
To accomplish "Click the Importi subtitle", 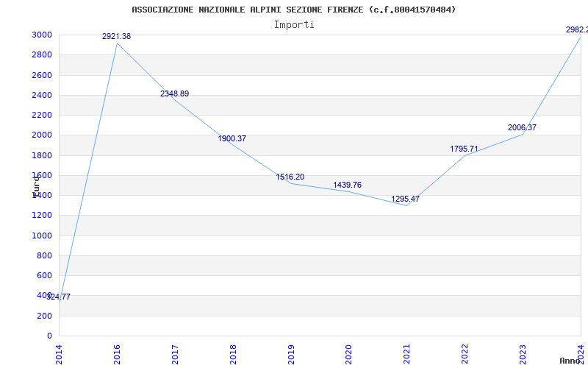I will [x=294, y=24].
